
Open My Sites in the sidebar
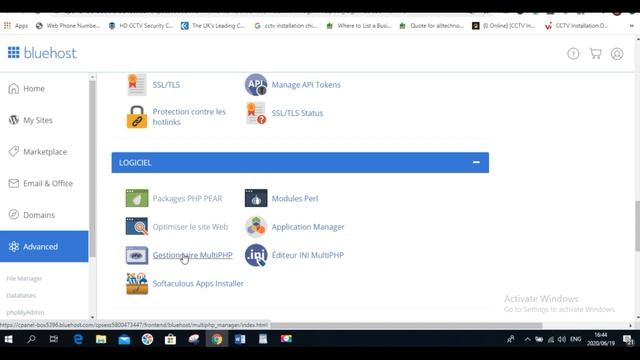(x=44, y=120)
